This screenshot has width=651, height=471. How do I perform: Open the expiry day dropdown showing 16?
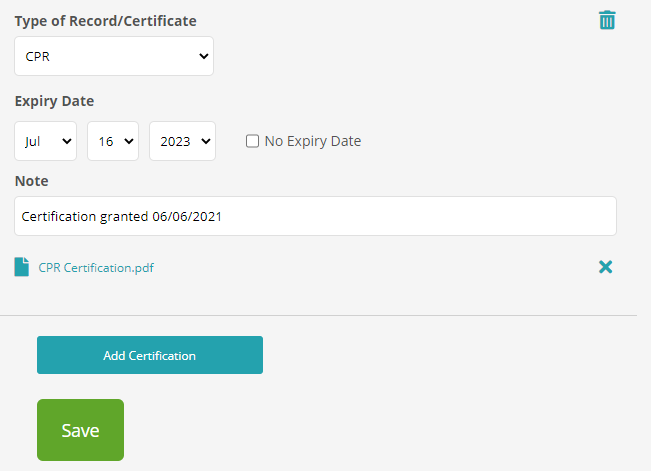[x=112, y=141]
